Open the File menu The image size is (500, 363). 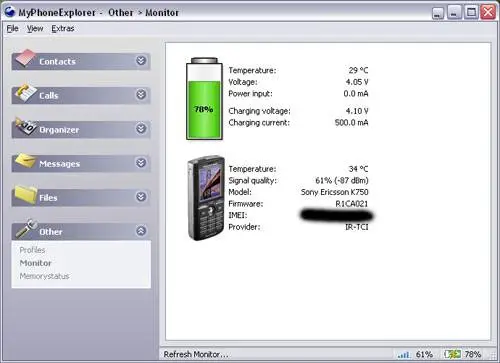[13, 29]
